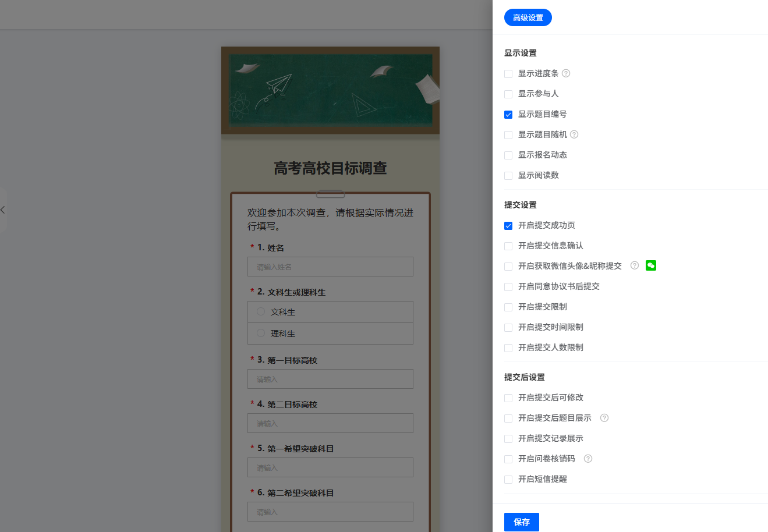The height and width of the screenshot is (532, 768).
Task: Click the 姓名 input field
Action: [330, 267]
